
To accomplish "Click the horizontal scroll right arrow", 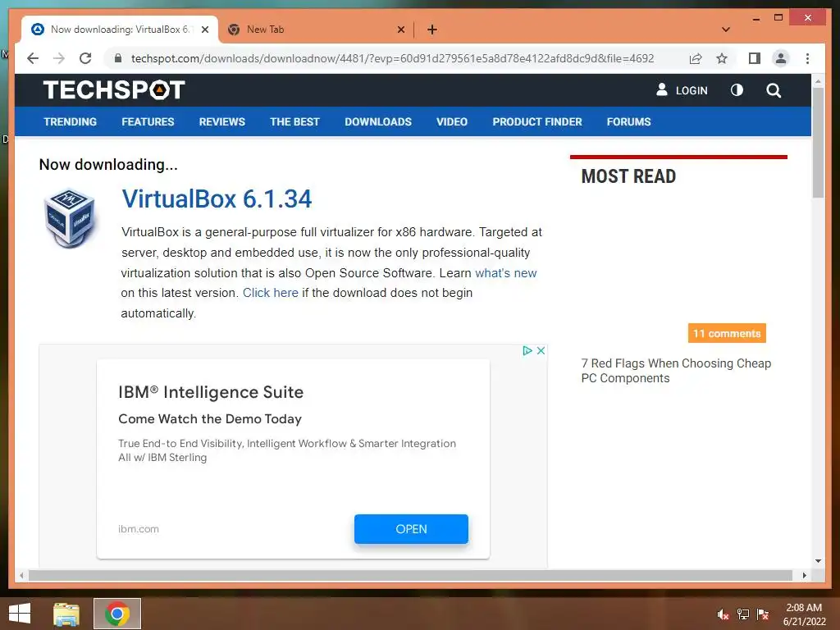I will (x=805, y=575).
